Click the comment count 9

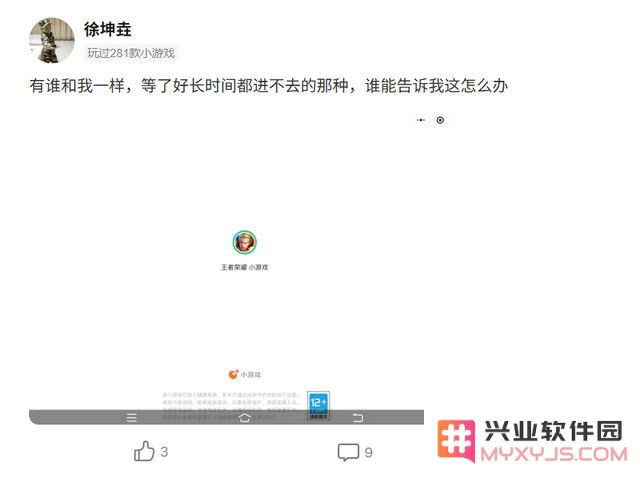coord(369,452)
